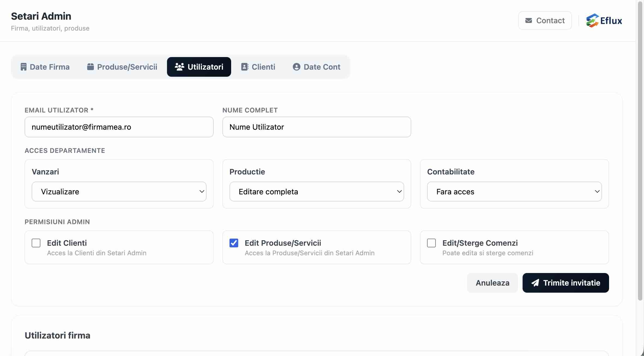Uncheck the Edit Produse/Servicii checkbox
Screen dimensions: 644x356
(234, 243)
